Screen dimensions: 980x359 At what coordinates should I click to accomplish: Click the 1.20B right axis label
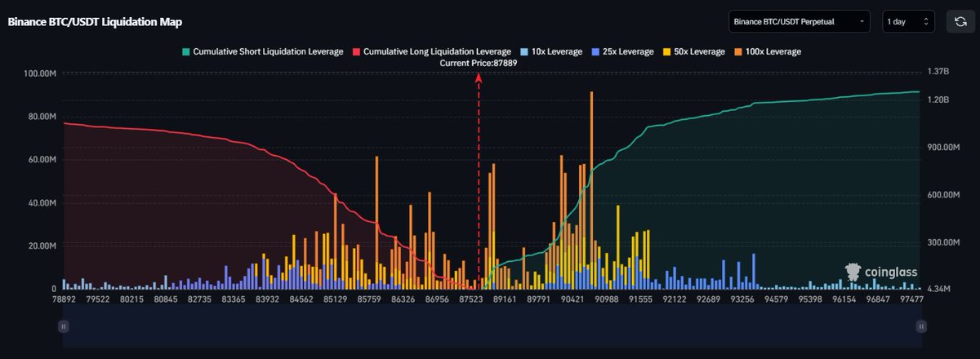pos(938,100)
